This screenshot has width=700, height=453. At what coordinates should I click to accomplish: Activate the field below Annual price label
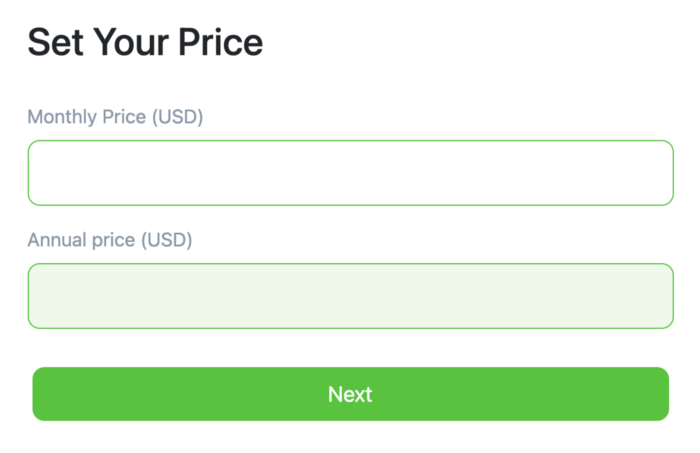pos(350,296)
